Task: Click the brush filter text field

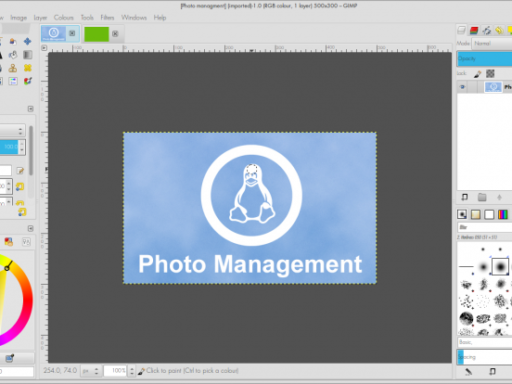Action: [x=485, y=227]
